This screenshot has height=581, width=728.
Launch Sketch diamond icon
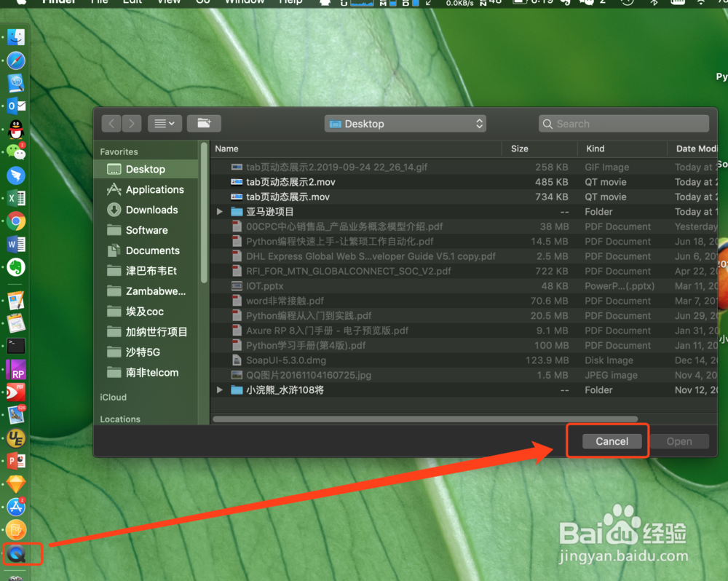[x=16, y=484]
